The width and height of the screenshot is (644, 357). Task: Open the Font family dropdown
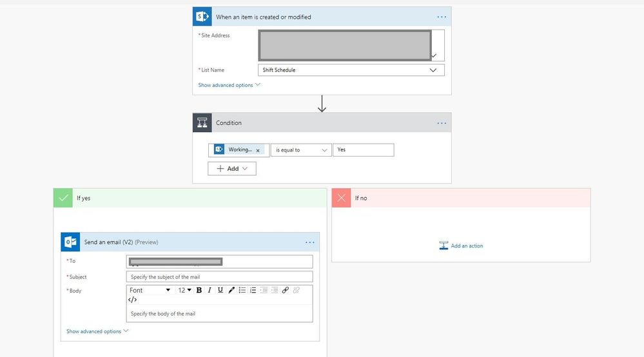tap(150, 290)
